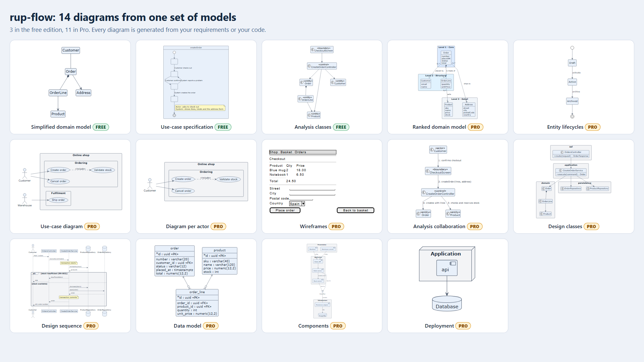This screenshot has height=362, width=644.
Task: Click 'Ranked domain model' caption text
Action: click(x=439, y=127)
